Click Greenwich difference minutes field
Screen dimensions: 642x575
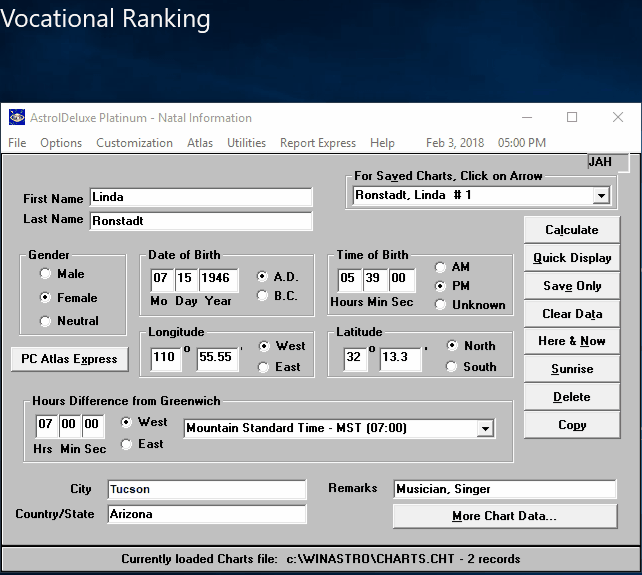[x=70, y=426]
